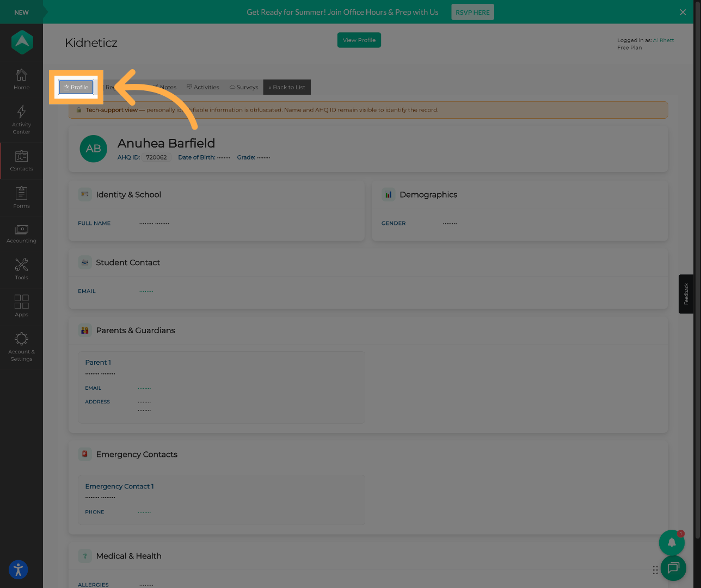Click the chat widget drag handle dots
The width and height of the screenshot is (701, 588).
(x=655, y=570)
